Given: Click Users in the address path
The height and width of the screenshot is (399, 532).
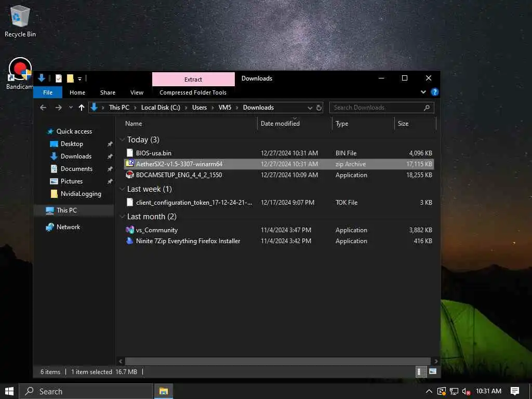Looking at the screenshot, I should click(199, 108).
